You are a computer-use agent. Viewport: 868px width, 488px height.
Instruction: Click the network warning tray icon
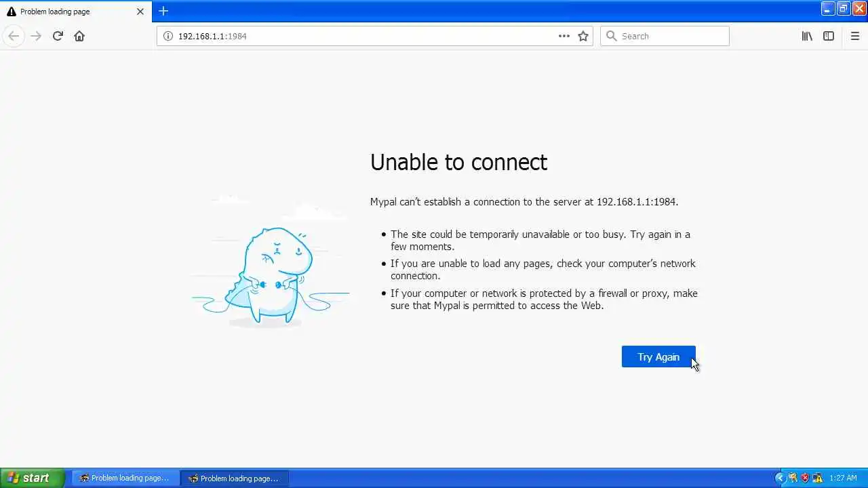coord(818,478)
